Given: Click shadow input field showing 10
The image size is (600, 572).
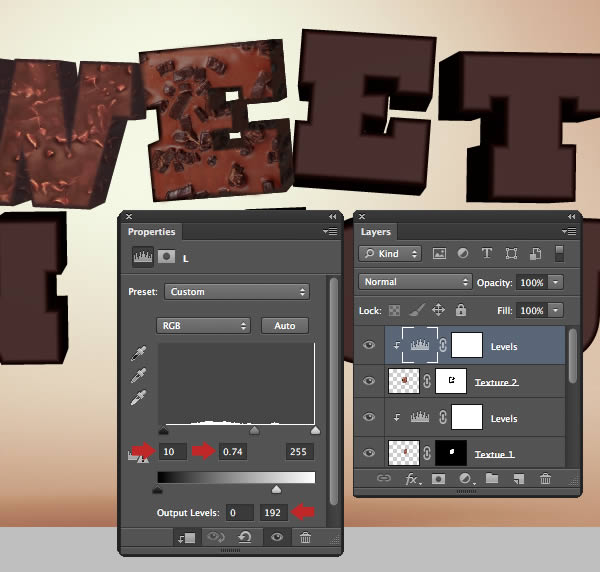Looking at the screenshot, I should [x=173, y=451].
